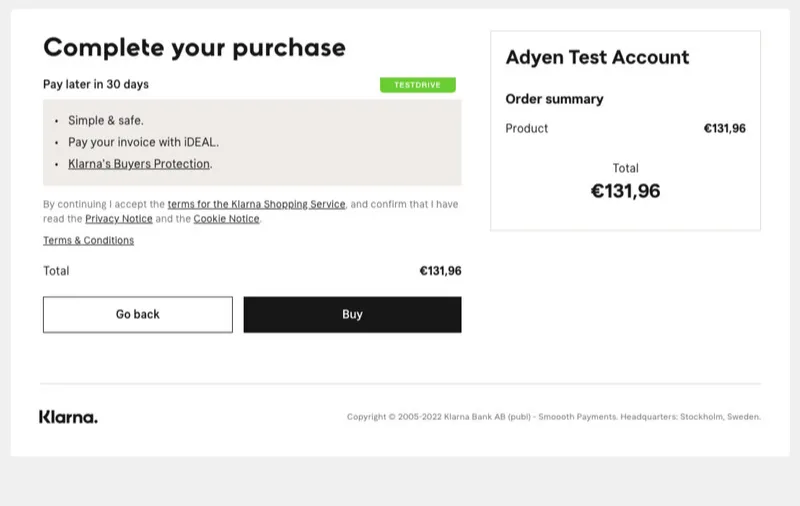Click the Pay later in 30 days text
This screenshot has width=800, height=506.
(96, 84)
